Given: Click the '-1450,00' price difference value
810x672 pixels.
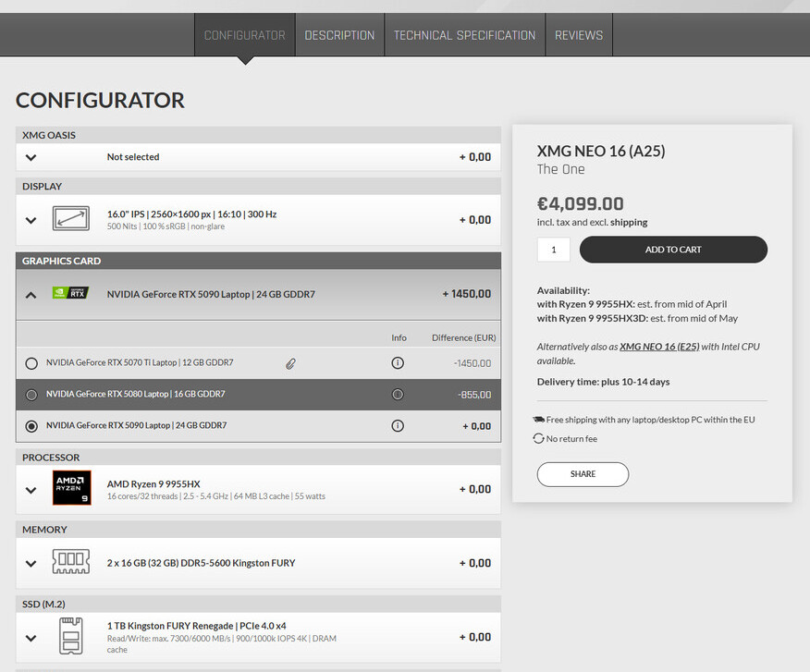Looking at the screenshot, I should pyautogui.click(x=472, y=363).
